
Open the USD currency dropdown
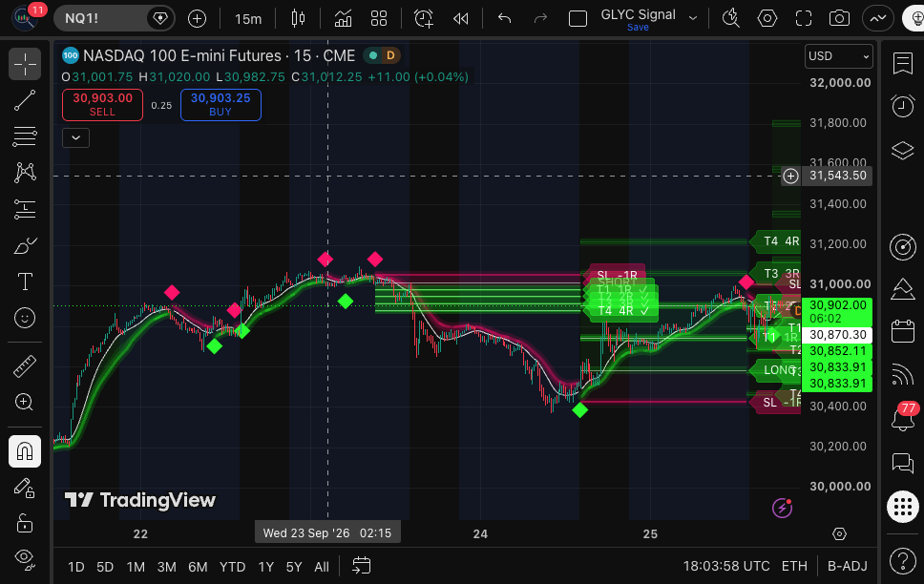(x=838, y=56)
